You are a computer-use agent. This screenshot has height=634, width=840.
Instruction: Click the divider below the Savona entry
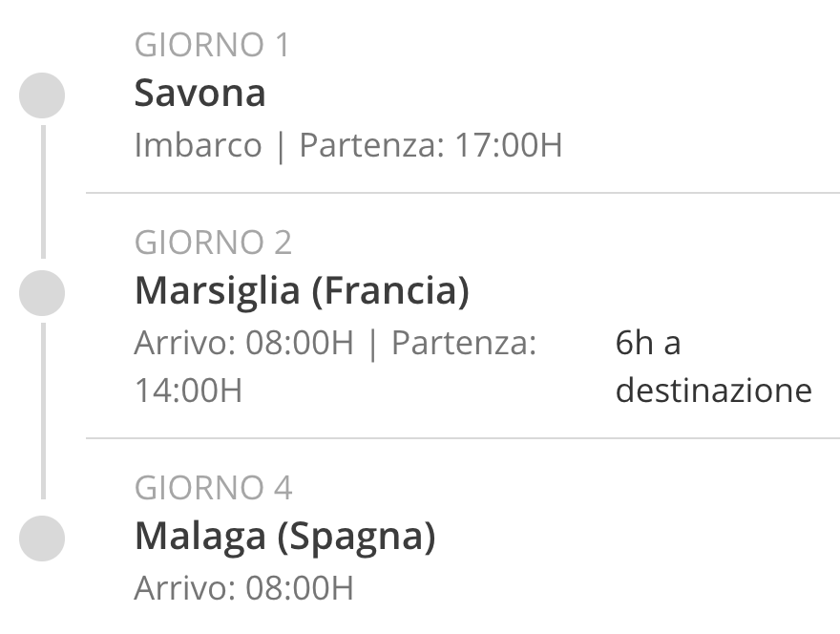click(x=463, y=192)
